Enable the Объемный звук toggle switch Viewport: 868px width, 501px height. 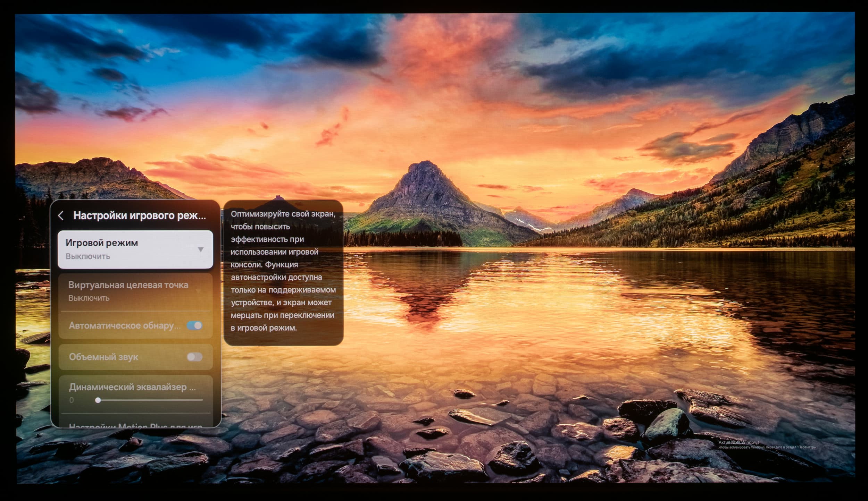click(194, 357)
